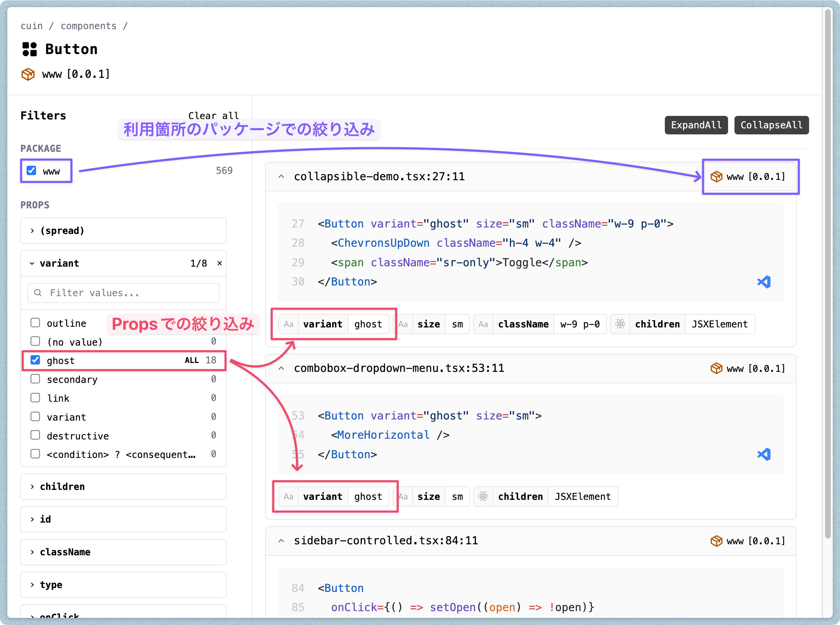The width and height of the screenshot is (840, 625).
Task: Uncheck the ghost variant value
Action: point(35,360)
